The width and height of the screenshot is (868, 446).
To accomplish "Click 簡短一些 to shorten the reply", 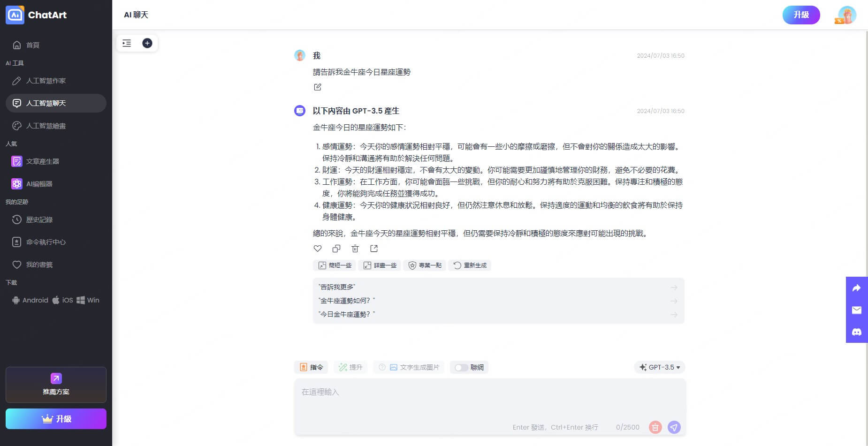I will (x=335, y=265).
